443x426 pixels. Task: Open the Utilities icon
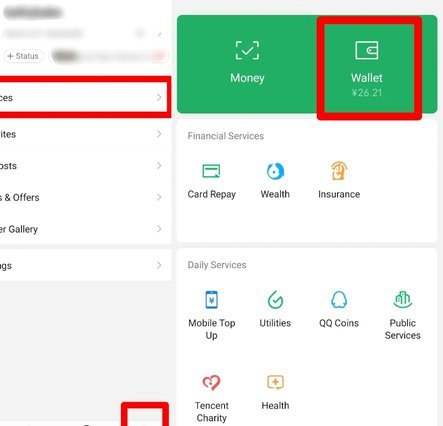point(275,300)
